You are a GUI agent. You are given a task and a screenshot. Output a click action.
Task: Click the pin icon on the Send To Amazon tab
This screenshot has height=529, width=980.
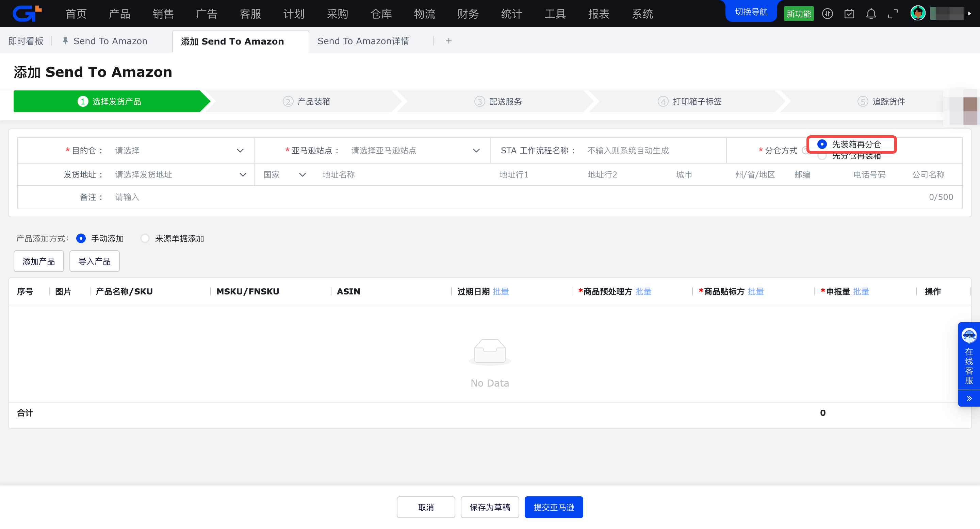[65, 41]
